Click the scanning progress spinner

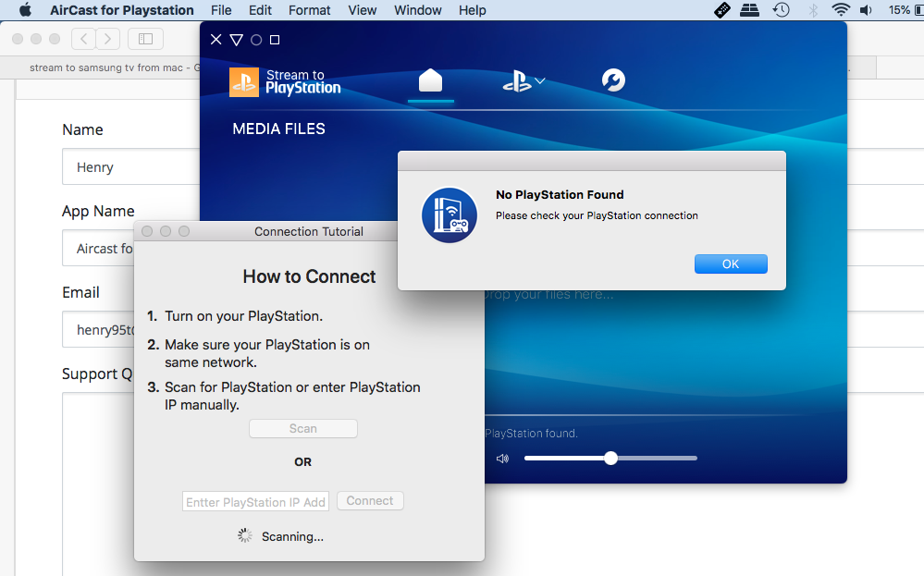[244, 535]
